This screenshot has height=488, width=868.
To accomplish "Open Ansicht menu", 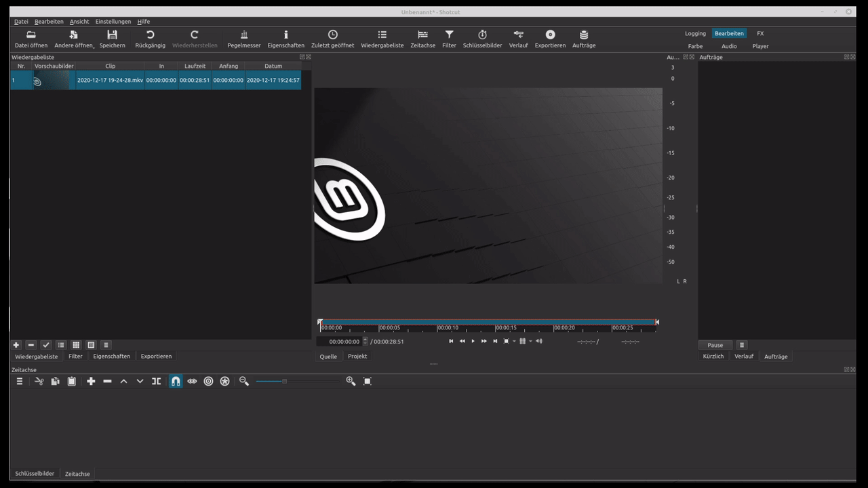I will click(x=79, y=22).
